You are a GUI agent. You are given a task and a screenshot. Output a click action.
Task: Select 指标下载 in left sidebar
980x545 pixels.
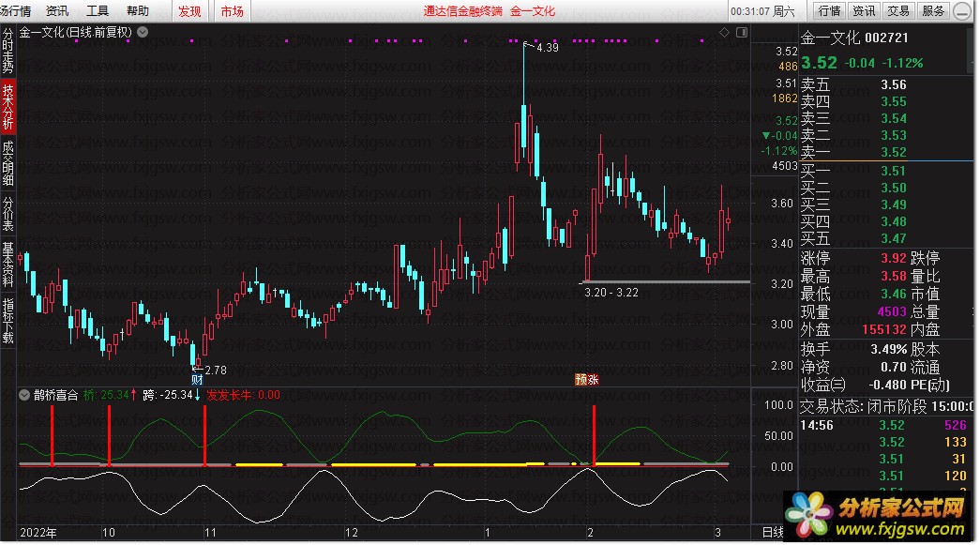(x=8, y=321)
